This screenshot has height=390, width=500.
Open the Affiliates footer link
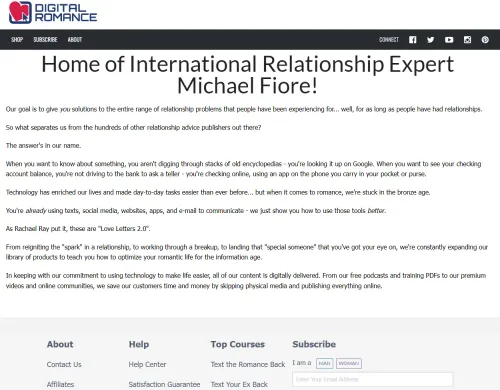coord(60,384)
